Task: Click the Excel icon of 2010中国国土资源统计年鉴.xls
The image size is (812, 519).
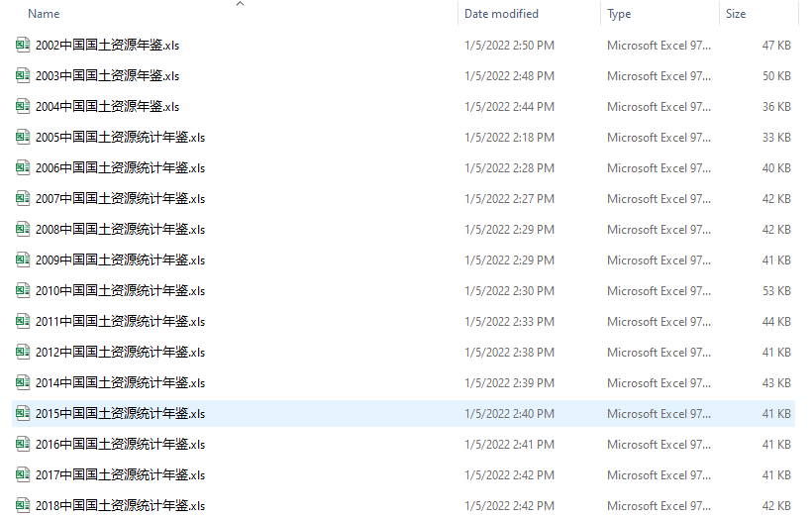Action: tap(22, 290)
